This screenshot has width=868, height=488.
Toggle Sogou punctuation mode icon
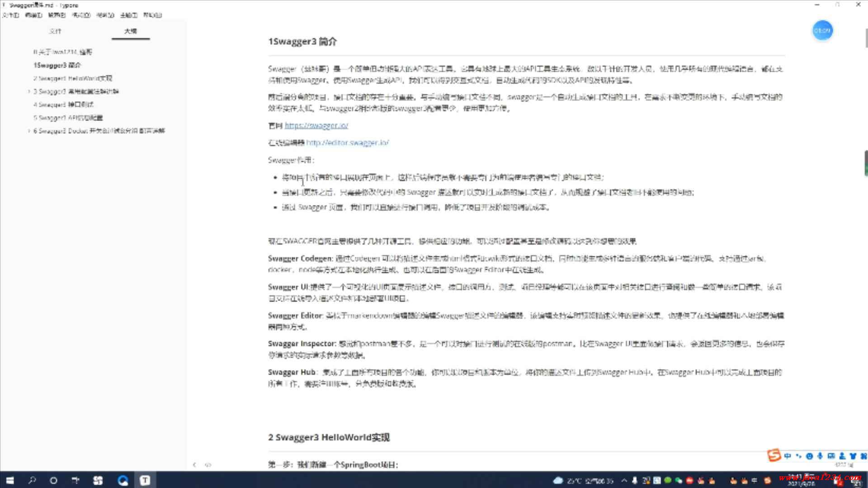tap(798, 456)
